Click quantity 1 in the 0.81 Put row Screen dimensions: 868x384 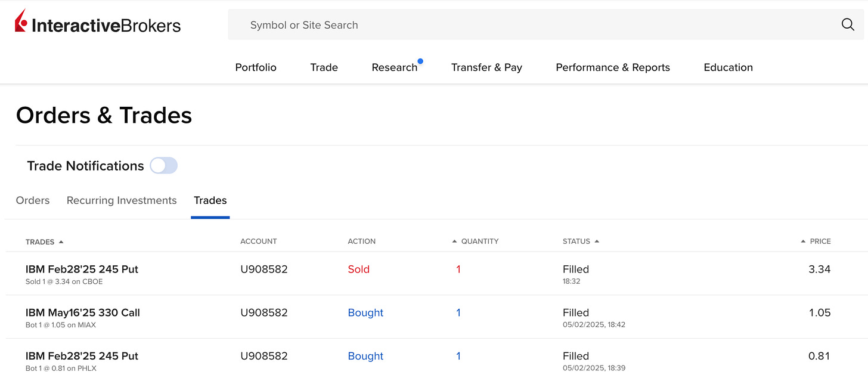tap(458, 356)
